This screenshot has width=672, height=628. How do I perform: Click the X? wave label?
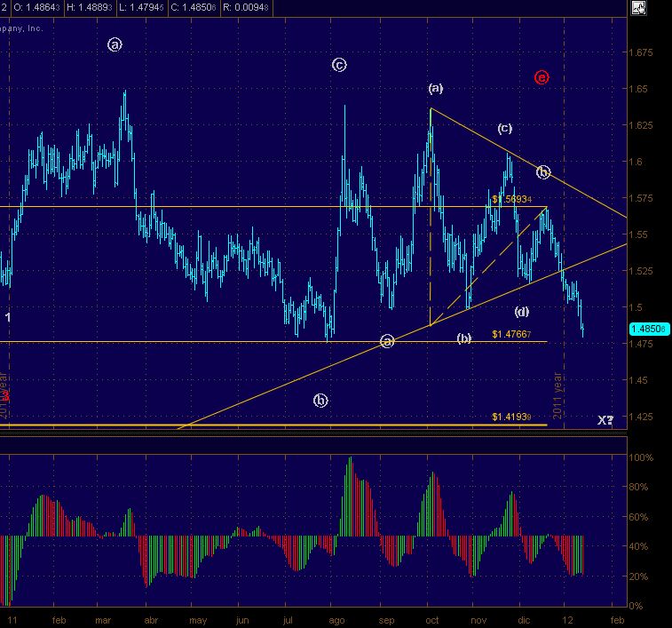(x=605, y=420)
